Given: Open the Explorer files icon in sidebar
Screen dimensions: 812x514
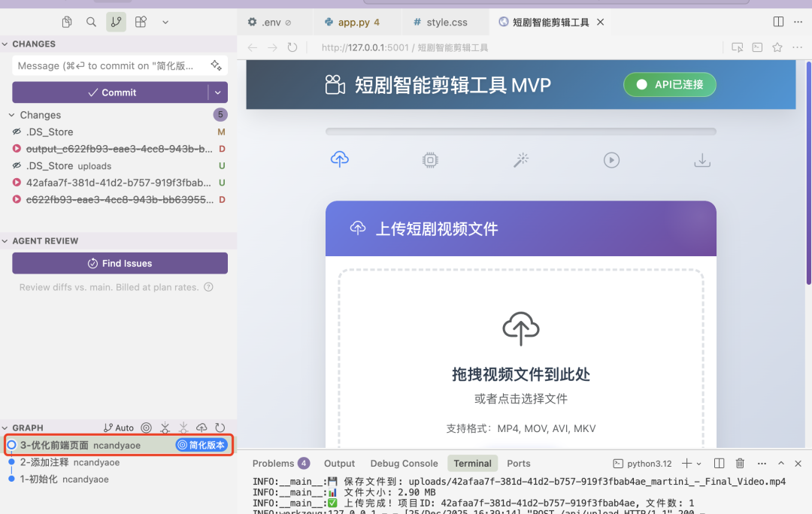Looking at the screenshot, I should (67, 22).
